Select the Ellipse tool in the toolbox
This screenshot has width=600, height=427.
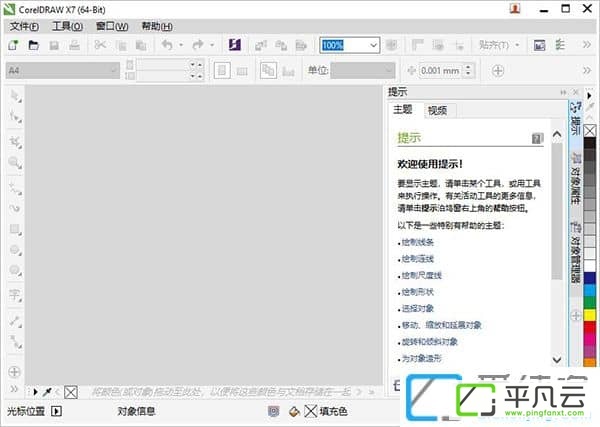coord(15,250)
